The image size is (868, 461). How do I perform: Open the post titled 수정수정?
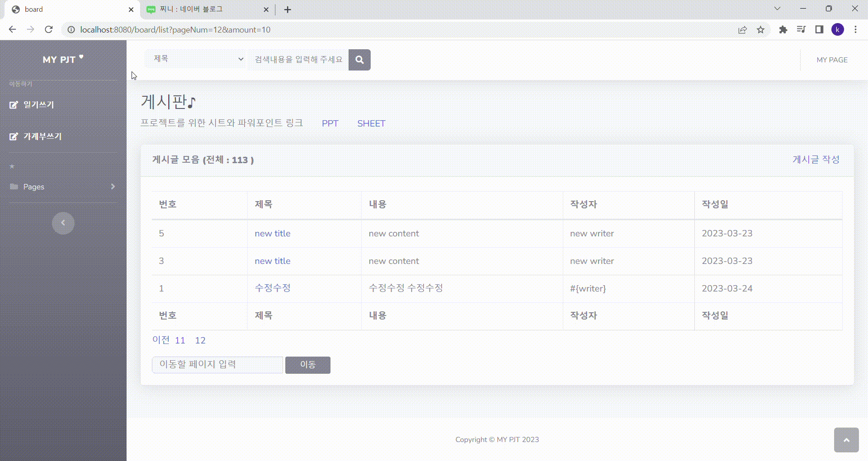coord(273,288)
